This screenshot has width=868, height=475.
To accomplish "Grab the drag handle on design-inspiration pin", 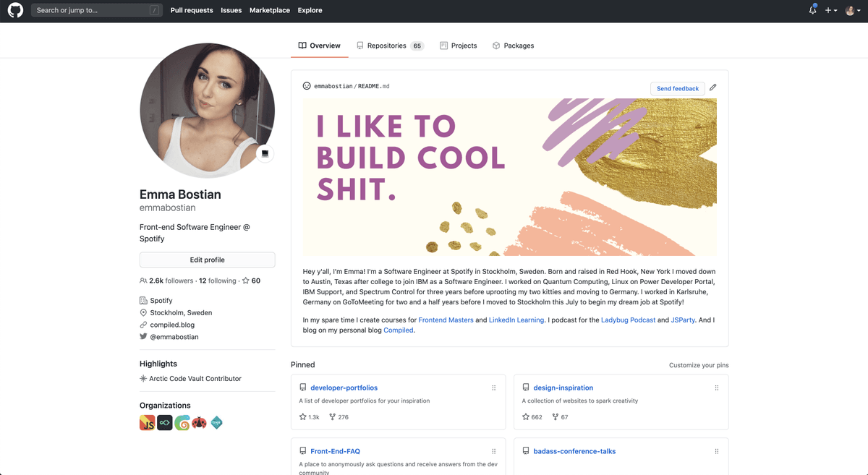I will (717, 388).
